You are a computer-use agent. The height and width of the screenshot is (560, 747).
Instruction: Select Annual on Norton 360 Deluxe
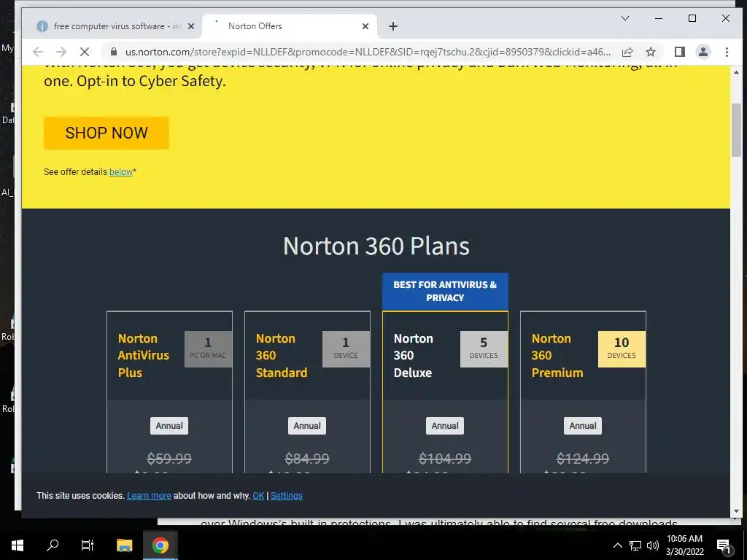pos(445,426)
